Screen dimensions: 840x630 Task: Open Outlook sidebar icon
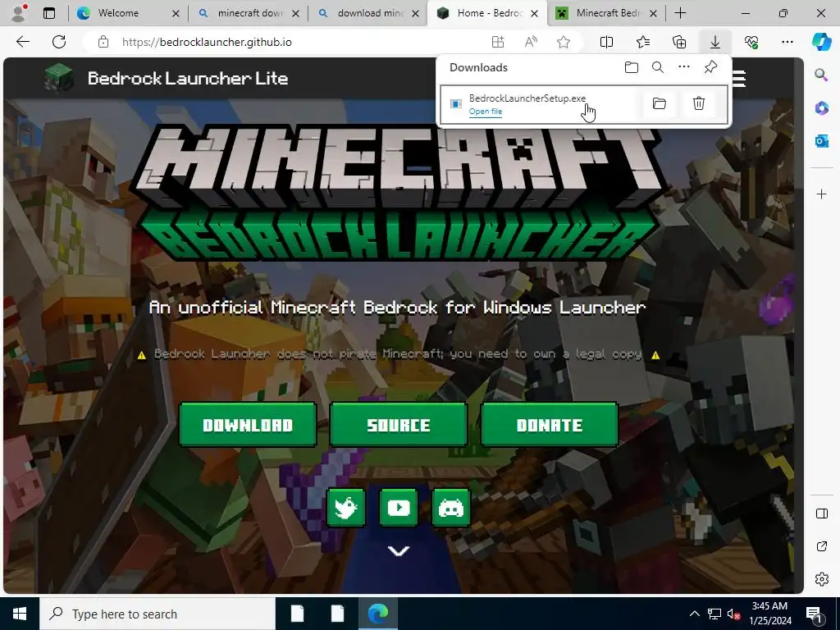pos(821,141)
